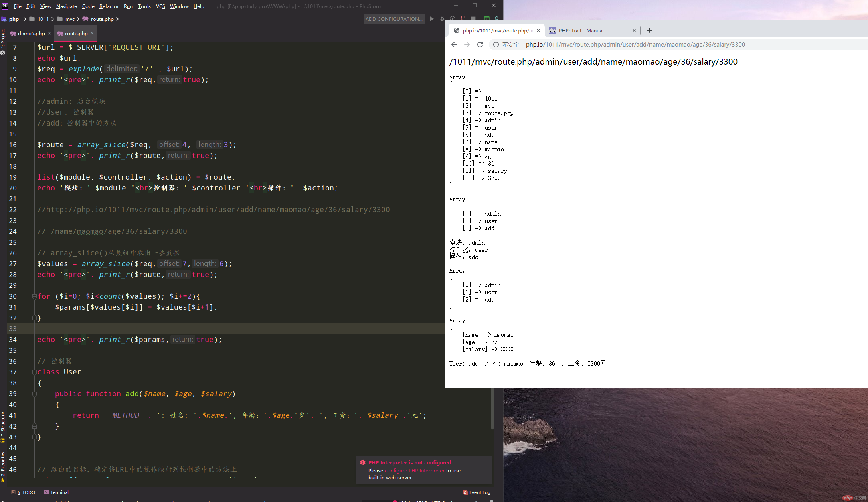Image resolution: width=868 pixels, height=502 pixels.
Task: Click the fold end marker on line 32
Action: [34, 318]
